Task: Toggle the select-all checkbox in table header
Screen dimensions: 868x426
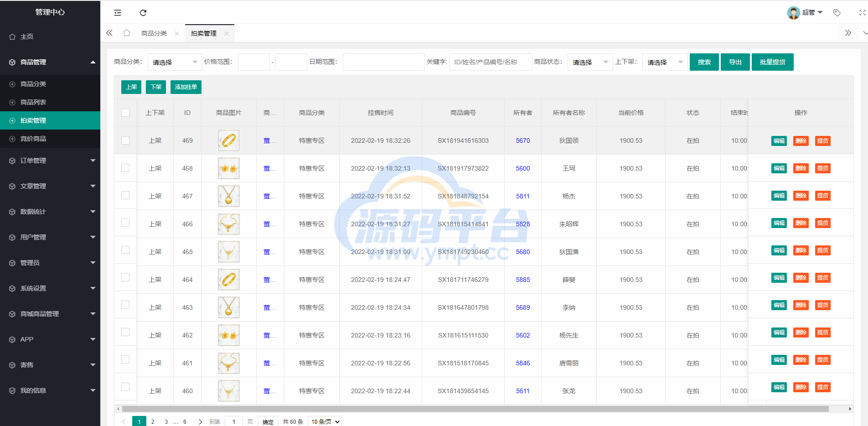Action: [x=125, y=113]
